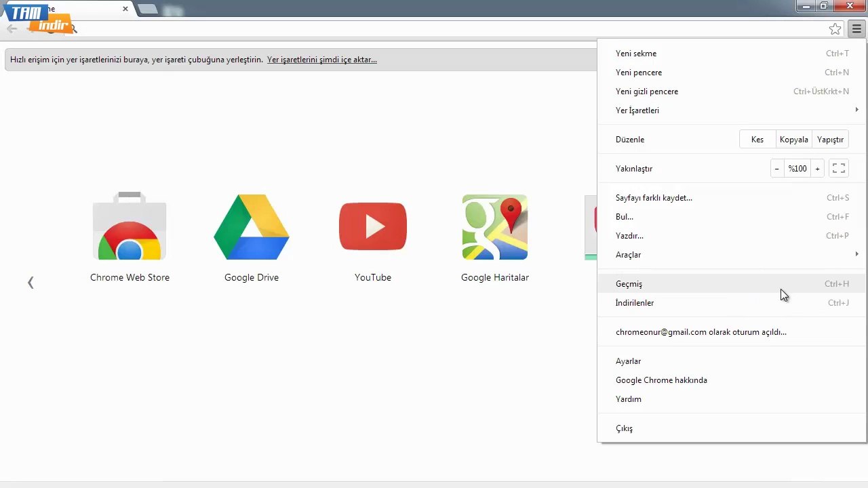Switch to the second browser tab
Screen dimensions: 868x488
[147, 9]
